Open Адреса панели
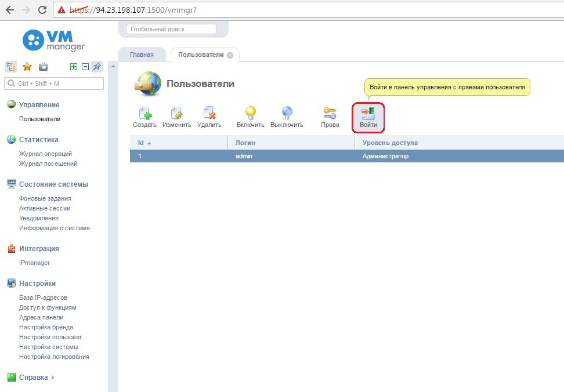Viewport: 564px width, 392px height. (x=41, y=317)
